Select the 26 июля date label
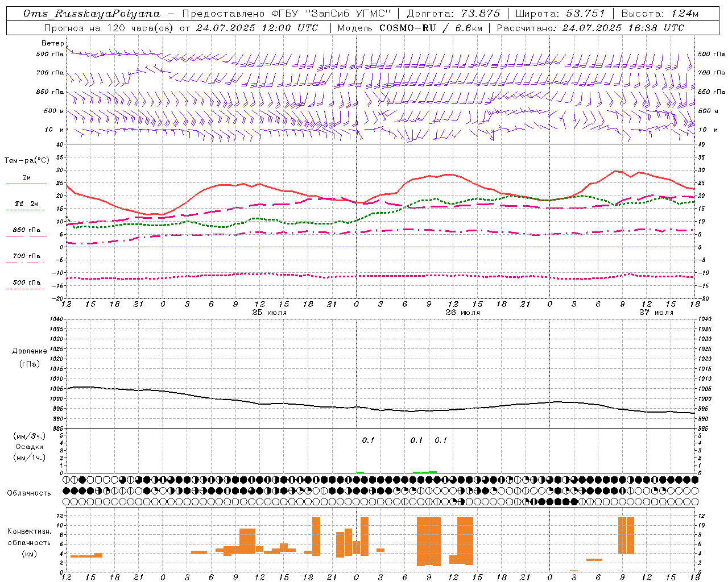Viewport: 728px width, 582px height. point(463,313)
